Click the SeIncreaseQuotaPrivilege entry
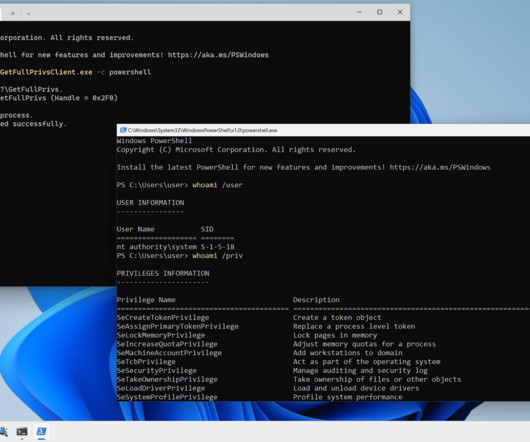This screenshot has height=442, width=530. coord(167,344)
